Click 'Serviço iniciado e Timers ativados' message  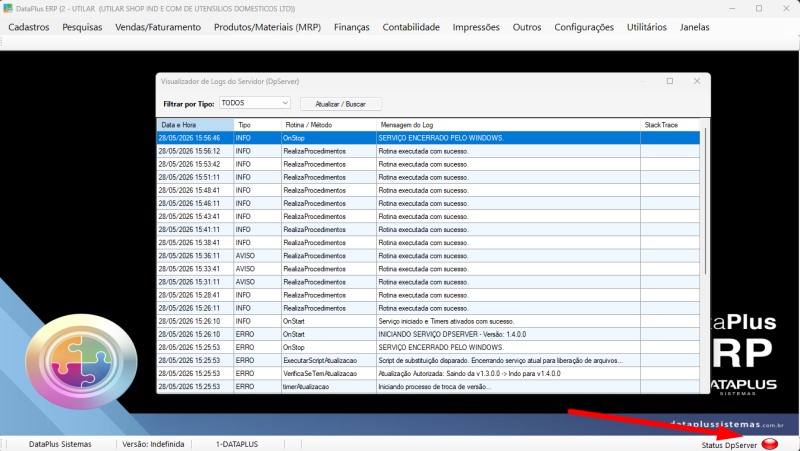coord(446,321)
